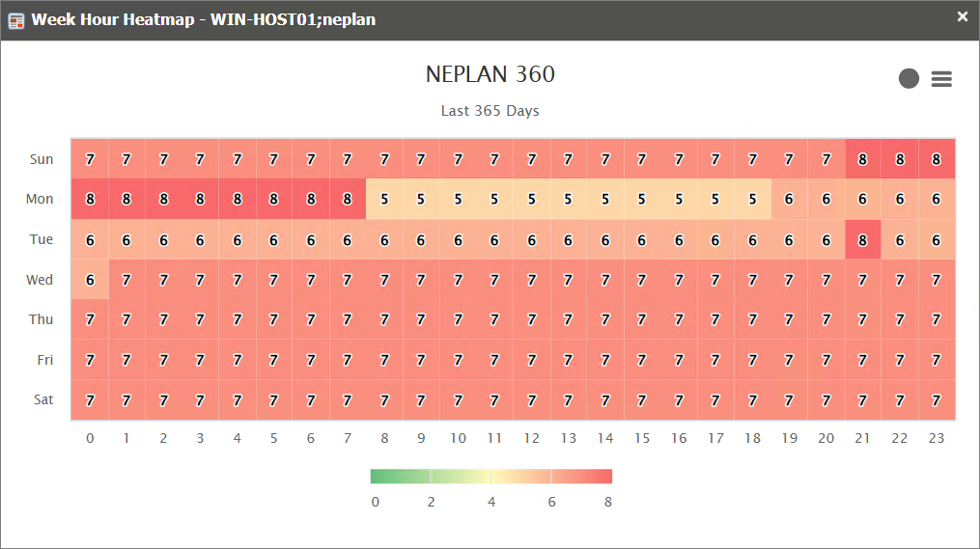This screenshot has width=980, height=549.
Task: Select the Saturday hour 23 cell
Action: [937, 399]
